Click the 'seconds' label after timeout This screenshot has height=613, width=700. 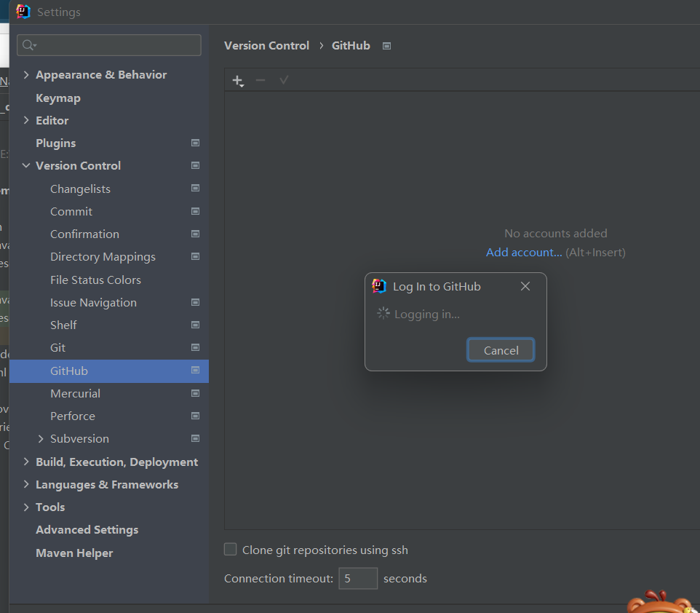405,579
